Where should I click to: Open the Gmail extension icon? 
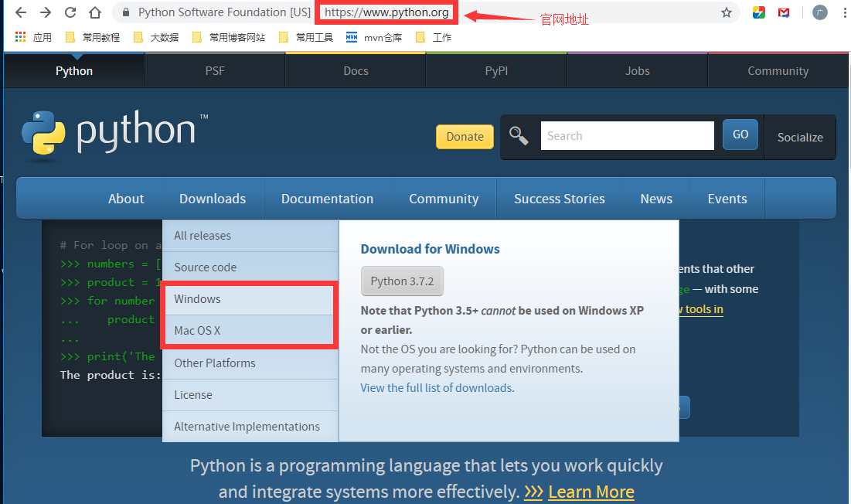(x=784, y=12)
